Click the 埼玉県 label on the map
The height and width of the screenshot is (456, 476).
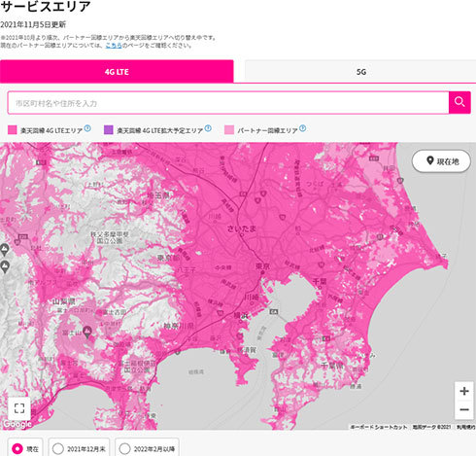coord(158,195)
